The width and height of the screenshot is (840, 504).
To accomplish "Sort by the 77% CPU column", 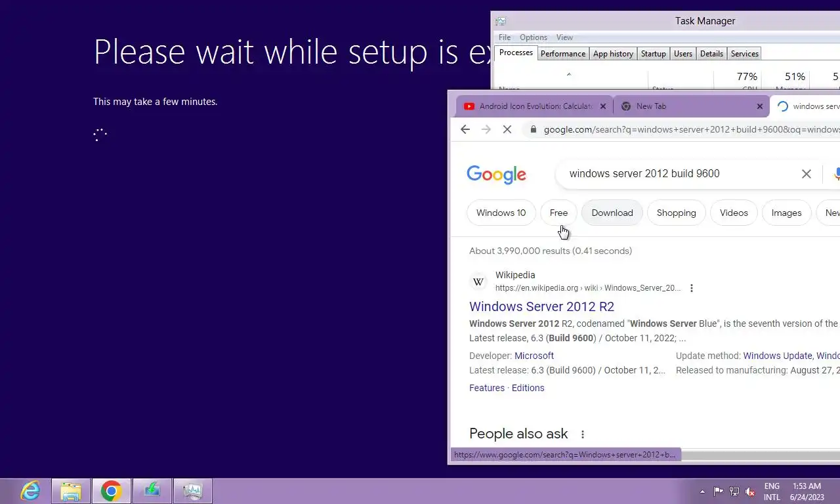I will (x=738, y=79).
